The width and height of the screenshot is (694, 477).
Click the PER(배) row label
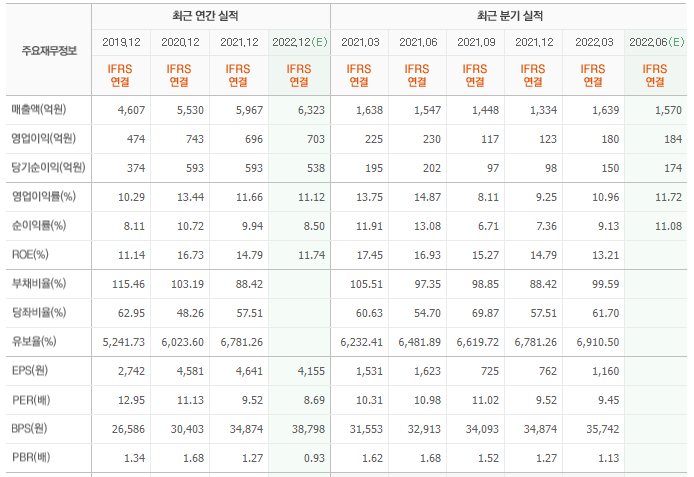(31, 400)
